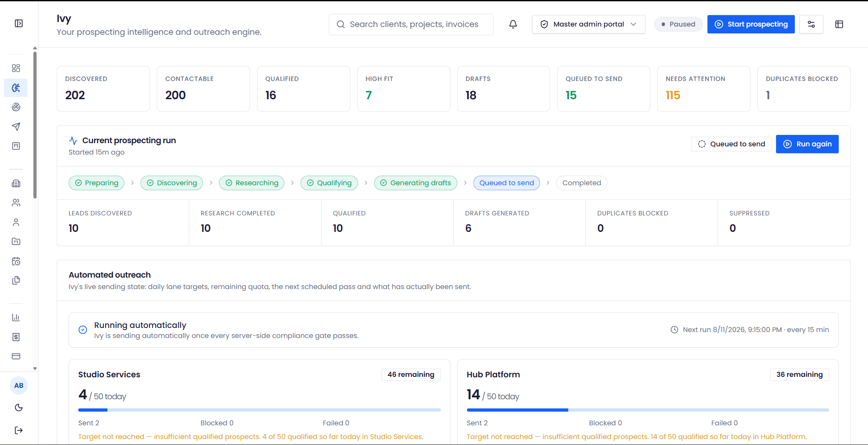Screen dimensions: 868x445
Task: Select the Queued to send stage pill
Action: point(507,183)
